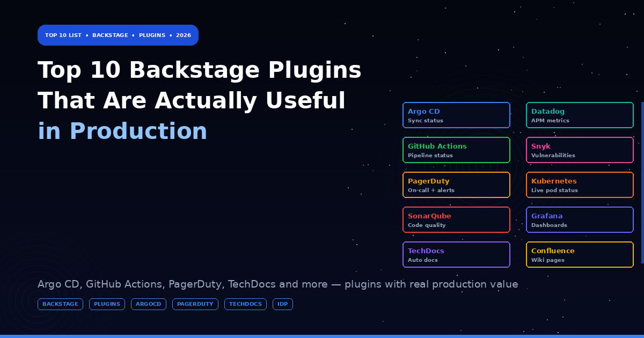Select the Grafana dashboards card
Viewport: 644px width, 338px height.
tap(580, 220)
